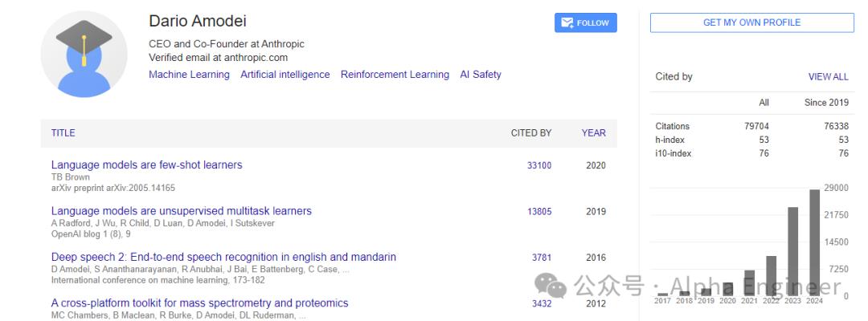Open the AI Safety interest link
Image resolution: width=868 pixels, height=321 pixels.
(x=481, y=75)
